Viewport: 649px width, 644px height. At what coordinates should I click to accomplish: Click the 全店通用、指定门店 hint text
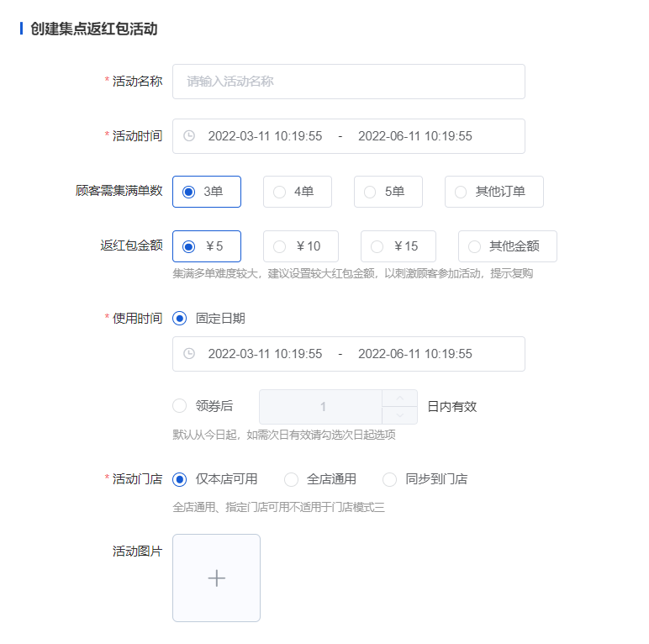tap(278, 507)
